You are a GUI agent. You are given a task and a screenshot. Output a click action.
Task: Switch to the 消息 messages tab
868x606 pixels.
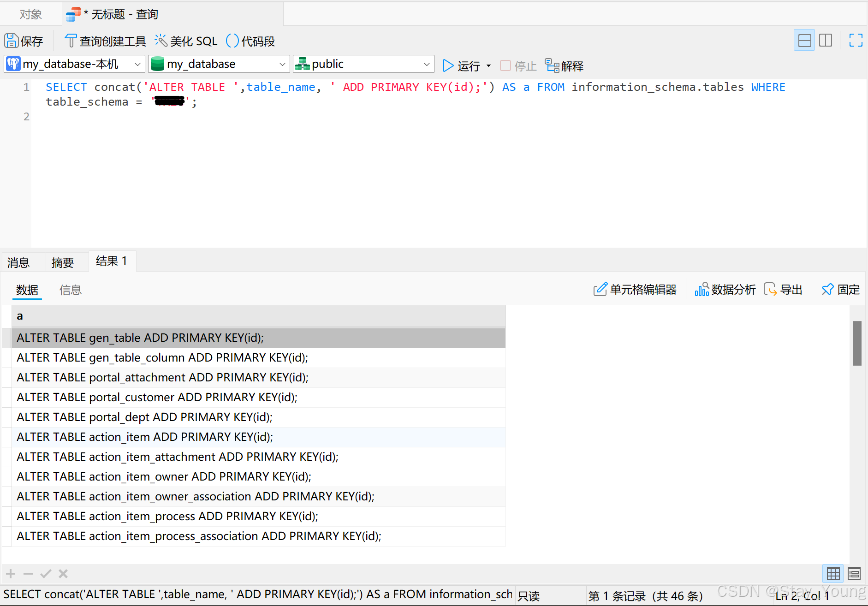coord(18,261)
